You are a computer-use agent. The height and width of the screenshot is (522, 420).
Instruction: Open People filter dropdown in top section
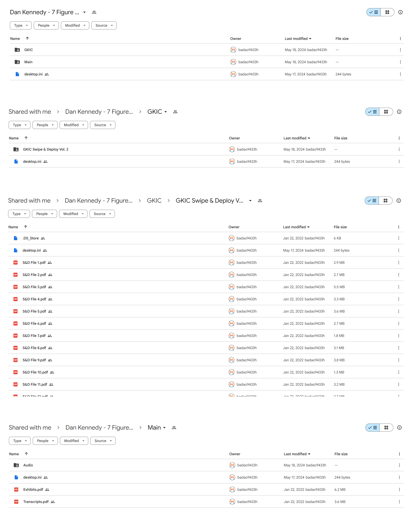point(46,25)
